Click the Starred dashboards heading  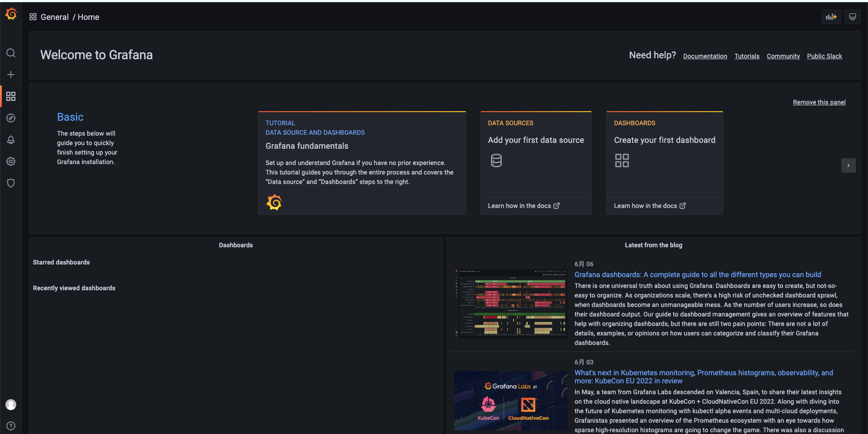61,262
